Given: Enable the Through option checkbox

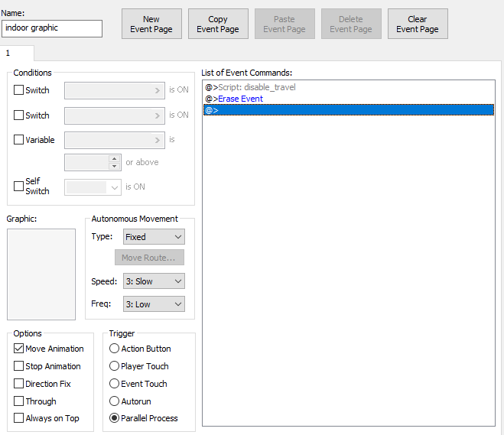Looking at the screenshot, I should [19, 401].
